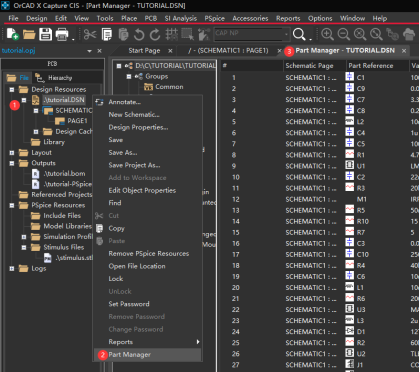Viewport: 420px width, 372px height.
Task: Toggle the snap-to-grid toolbar icon
Action: click(172, 34)
